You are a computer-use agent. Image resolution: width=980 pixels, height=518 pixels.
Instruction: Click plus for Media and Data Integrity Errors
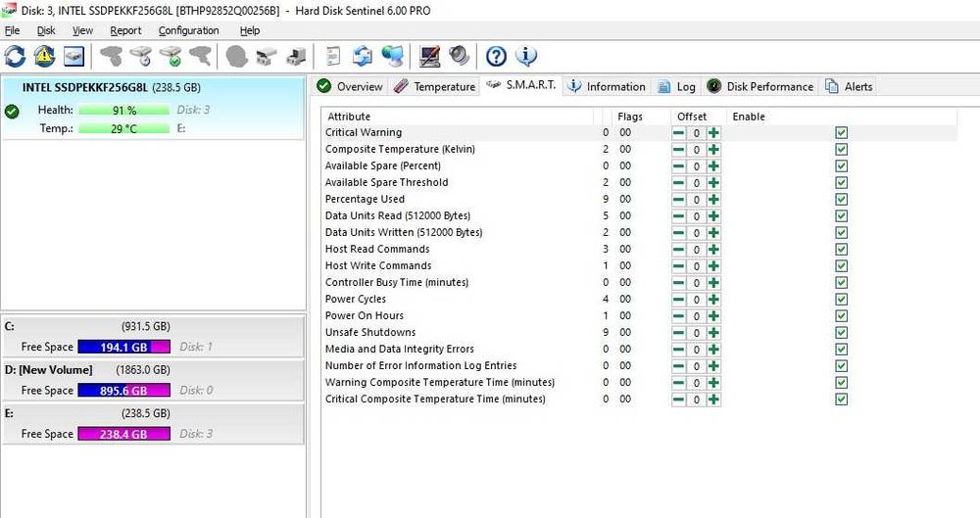coord(713,350)
